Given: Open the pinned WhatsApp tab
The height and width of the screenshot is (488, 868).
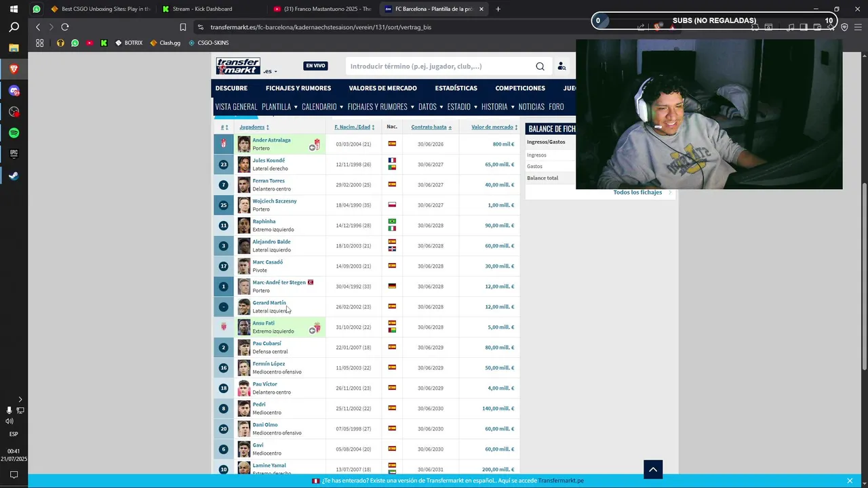Looking at the screenshot, I should pyautogui.click(x=37, y=9).
